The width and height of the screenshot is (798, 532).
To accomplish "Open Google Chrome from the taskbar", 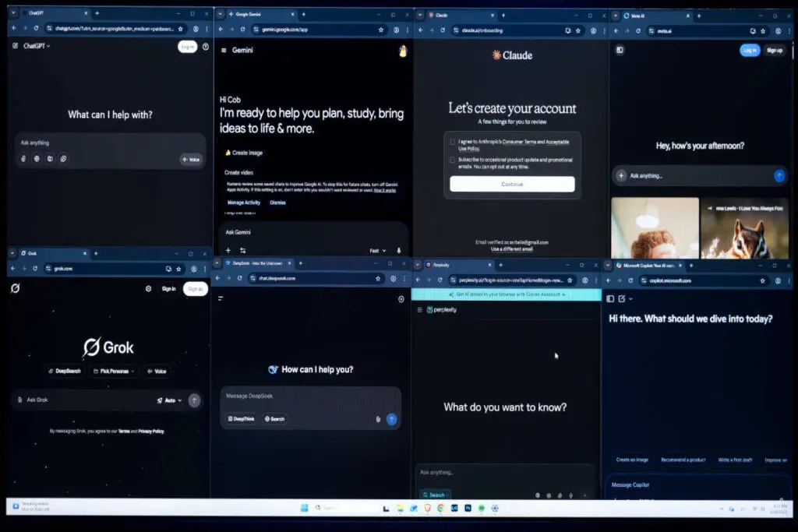I will (441, 508).
